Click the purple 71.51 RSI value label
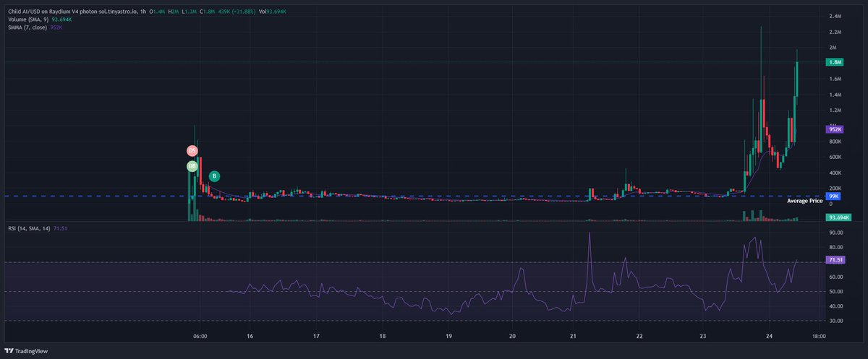 [836, 259]
